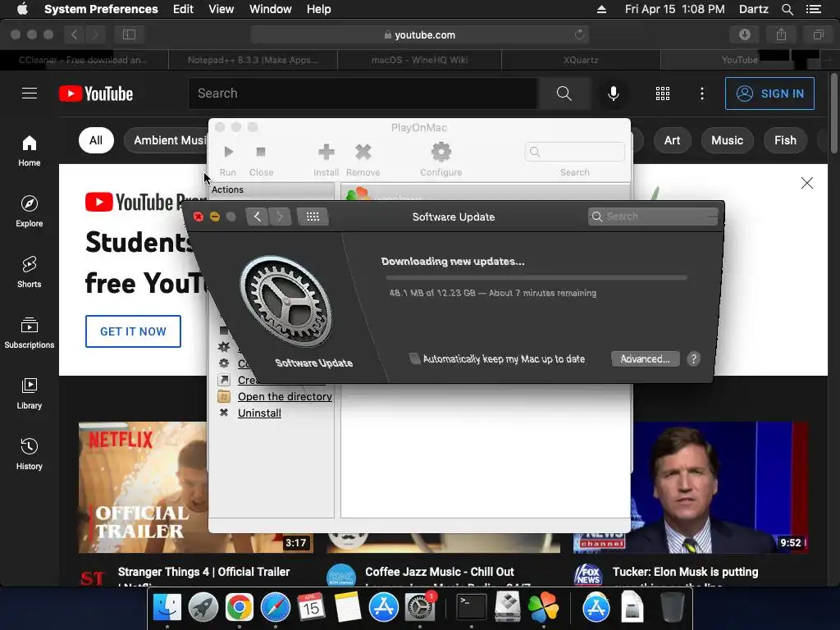Toggle the Safari sidebar button
This screenshot has width=840, height=630.
[x=129, y=34]
